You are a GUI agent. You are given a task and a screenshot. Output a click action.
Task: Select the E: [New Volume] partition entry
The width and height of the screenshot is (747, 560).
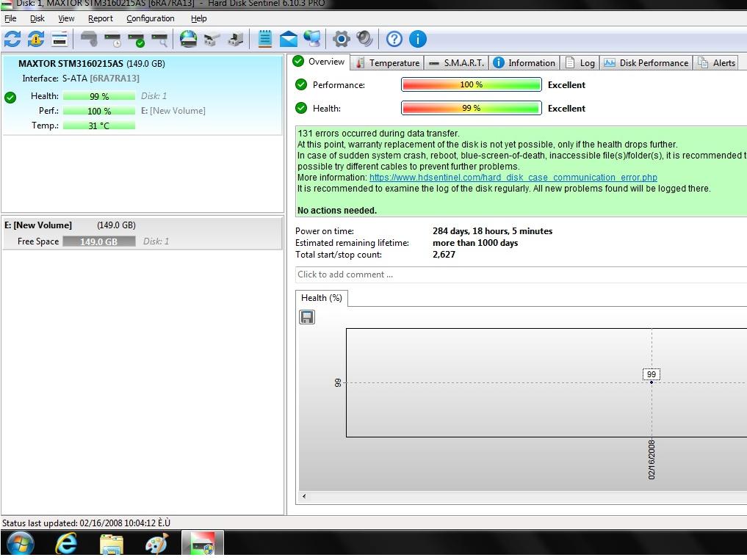coord(142,233)
